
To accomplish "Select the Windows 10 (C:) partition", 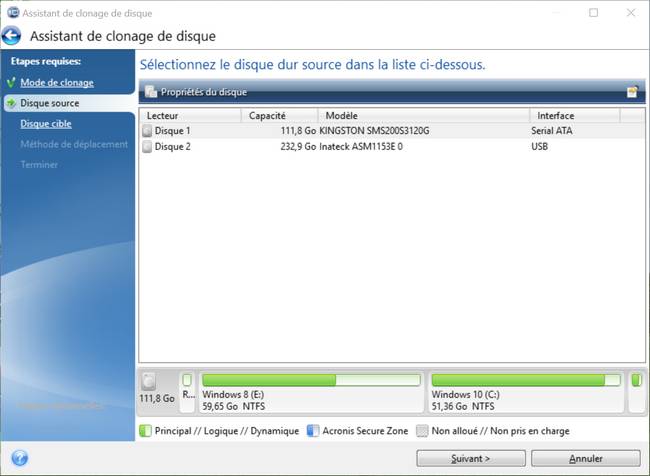I will click(x=526, y=392).
